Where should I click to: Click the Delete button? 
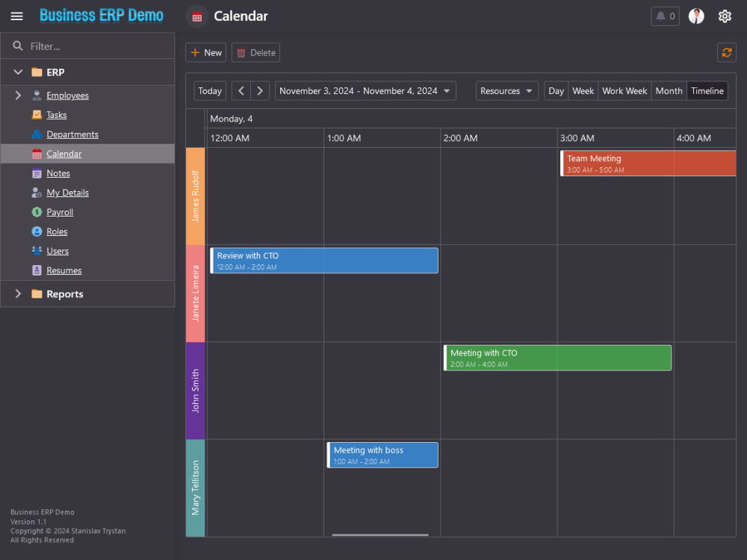pyautogui.click(x=255, y=52)
